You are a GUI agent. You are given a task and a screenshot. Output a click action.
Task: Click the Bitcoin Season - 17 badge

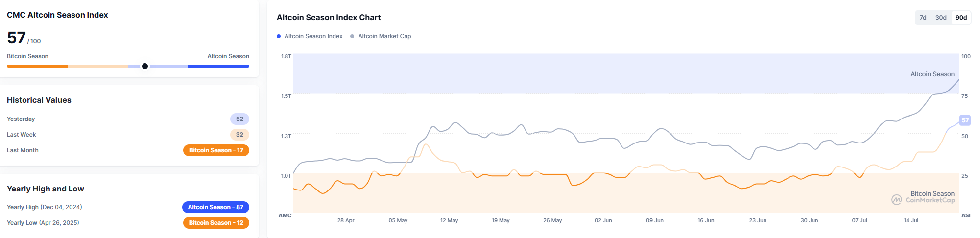[216, 150]
